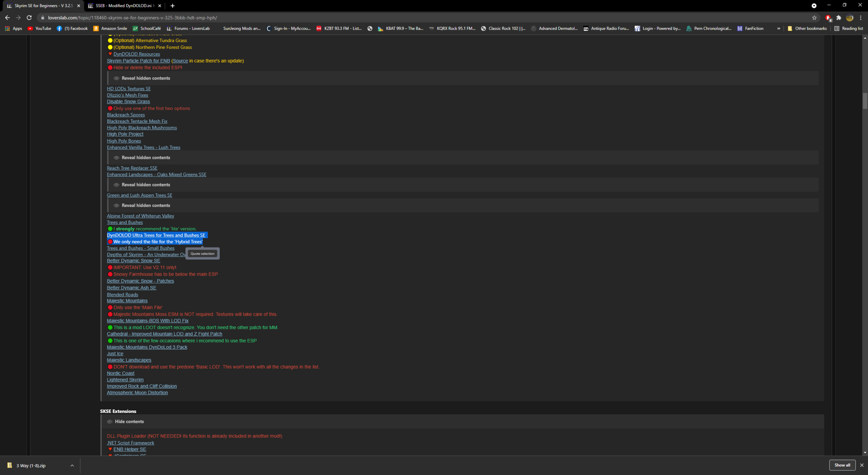Close the SSEB Modified DynDOLOD.ini tab
Viewport: 868px width, 475px height.
point(160,6)
